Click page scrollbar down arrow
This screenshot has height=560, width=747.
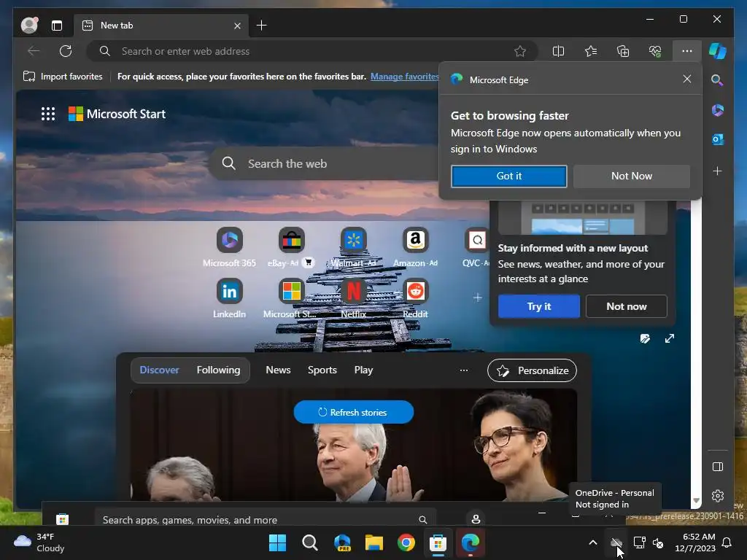pos(696,500)
